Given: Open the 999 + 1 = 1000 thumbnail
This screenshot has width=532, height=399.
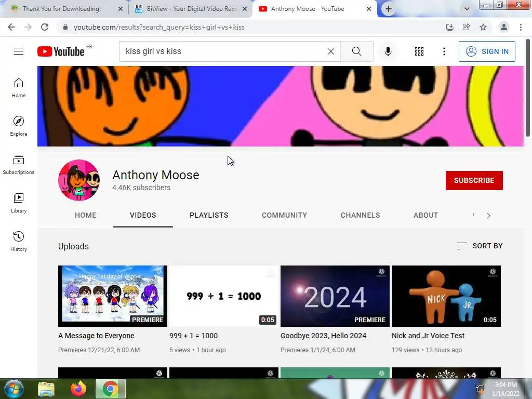Looking at the screenshot, I should pos(224,296).
